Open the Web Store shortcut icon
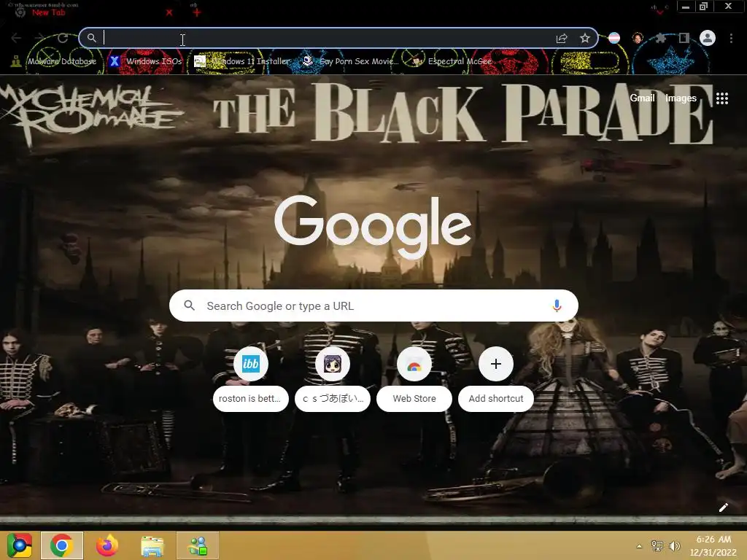 (414, 364)
